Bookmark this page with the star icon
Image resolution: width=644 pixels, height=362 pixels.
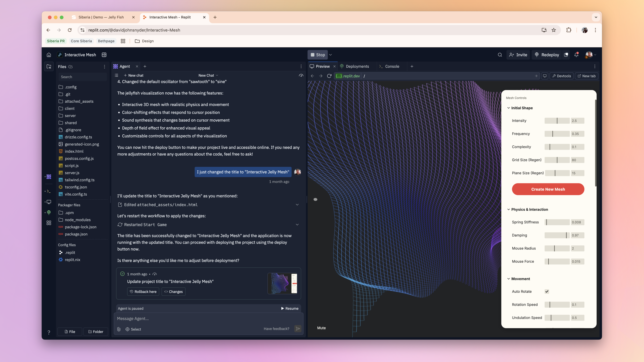pos(554,30)
